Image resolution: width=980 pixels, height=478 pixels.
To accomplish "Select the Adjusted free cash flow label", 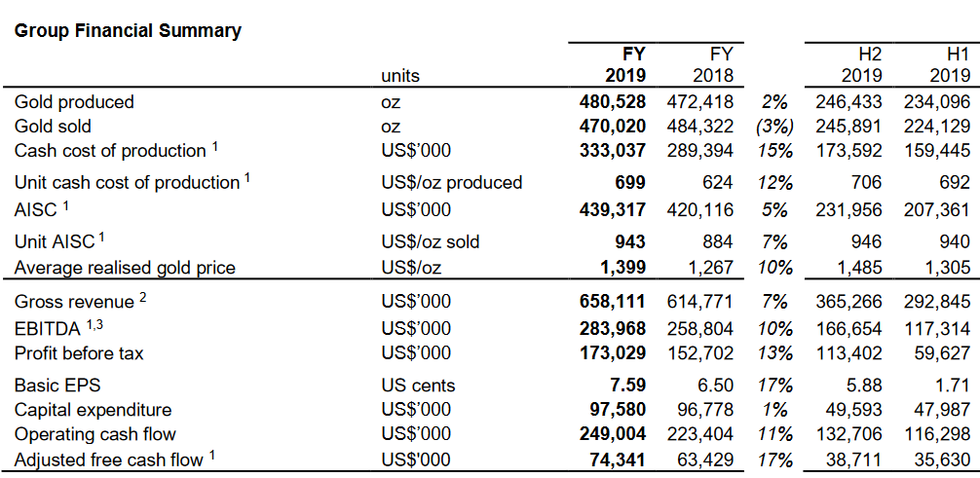I will click(x=109, y=460).
